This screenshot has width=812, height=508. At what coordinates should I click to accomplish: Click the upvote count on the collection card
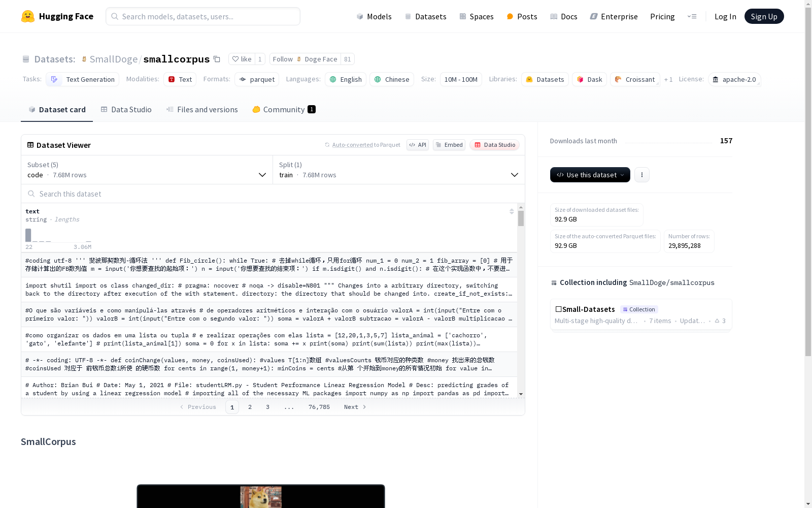pos(720,321)
